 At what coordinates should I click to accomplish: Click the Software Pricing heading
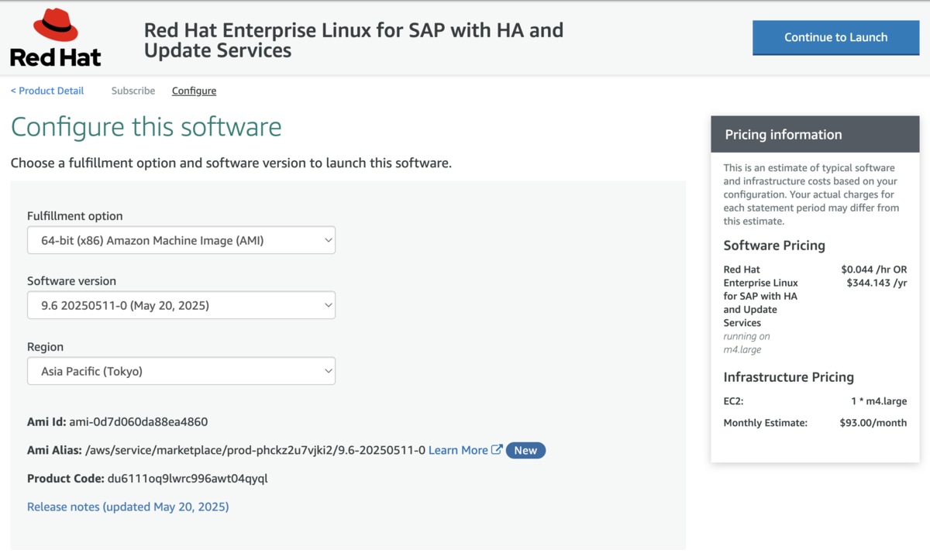click(774, 246)
